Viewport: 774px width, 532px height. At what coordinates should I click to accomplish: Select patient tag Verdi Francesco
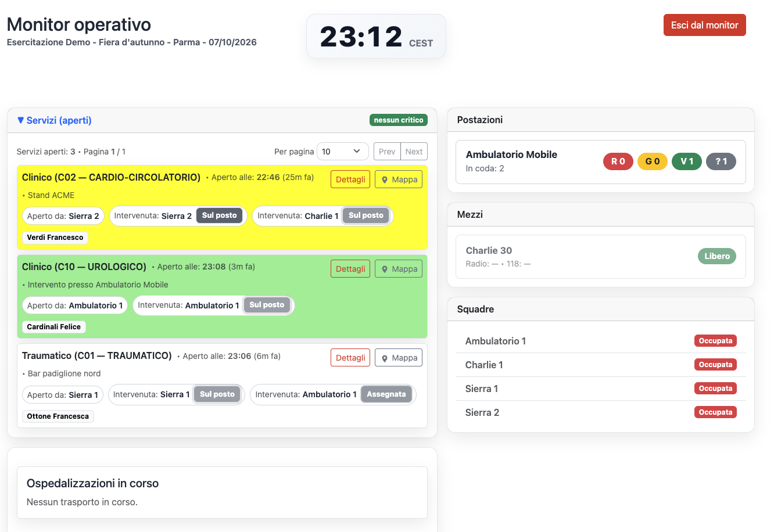pos(55,238)
